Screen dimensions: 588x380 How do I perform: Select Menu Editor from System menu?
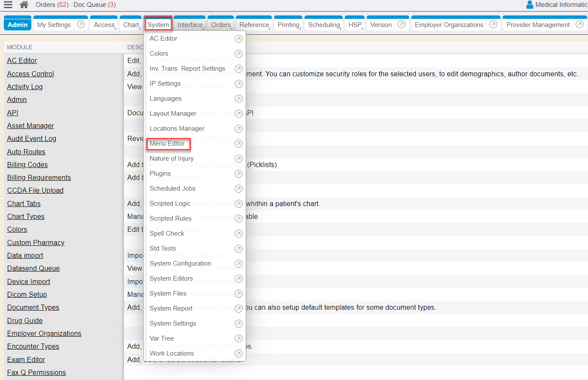[x=167, y=144]
